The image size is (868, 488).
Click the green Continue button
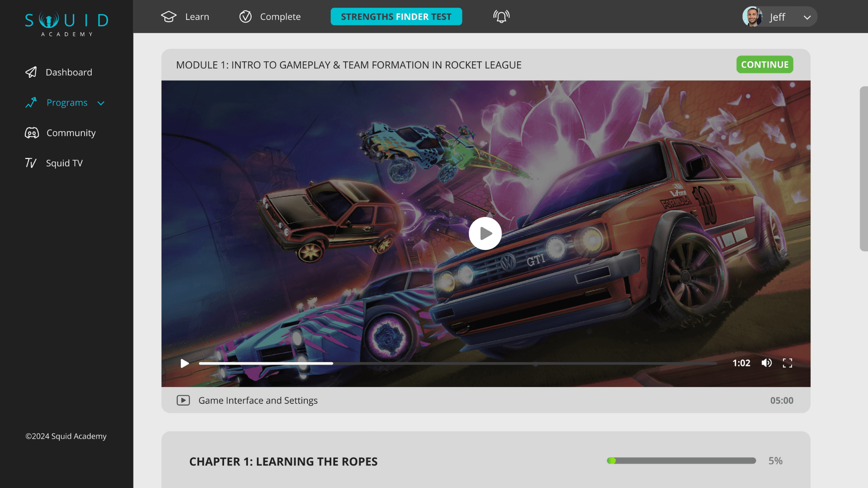(764, 65)
